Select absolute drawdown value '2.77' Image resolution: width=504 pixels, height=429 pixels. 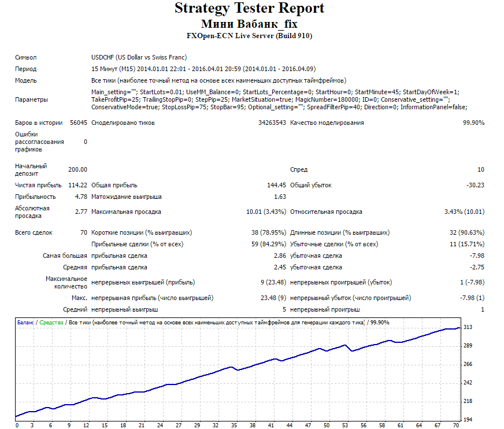click(81, 212)
